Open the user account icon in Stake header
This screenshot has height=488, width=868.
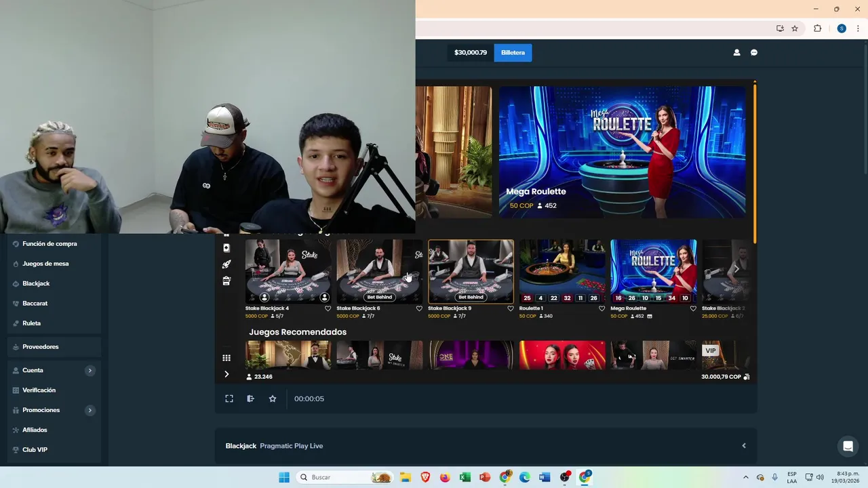pos(736,52)
